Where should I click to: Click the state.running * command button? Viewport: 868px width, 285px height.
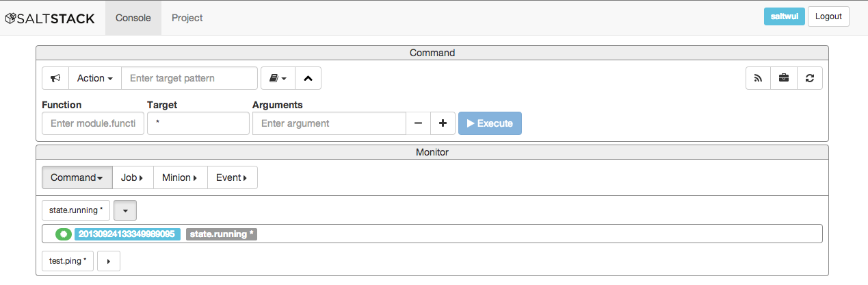click(x=76, y=210)
